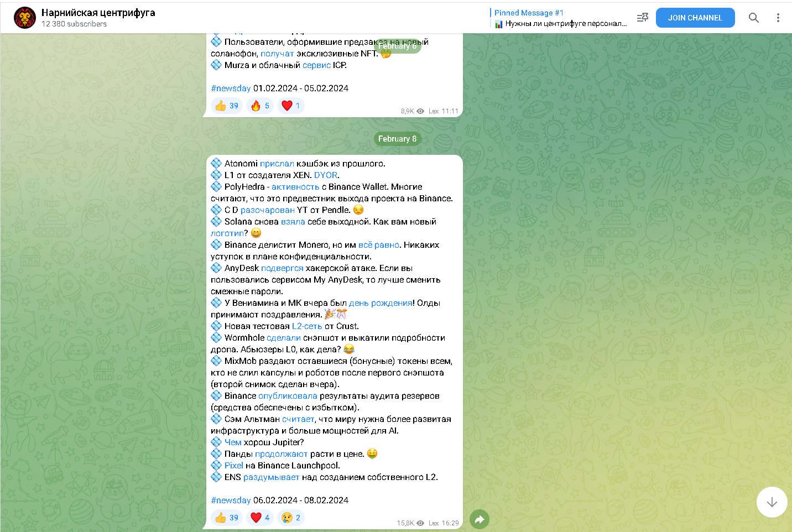Click the thumbs-up 39 reaction on first post
The height and width of the screenshot is (532, 792).
pos(227,106)
